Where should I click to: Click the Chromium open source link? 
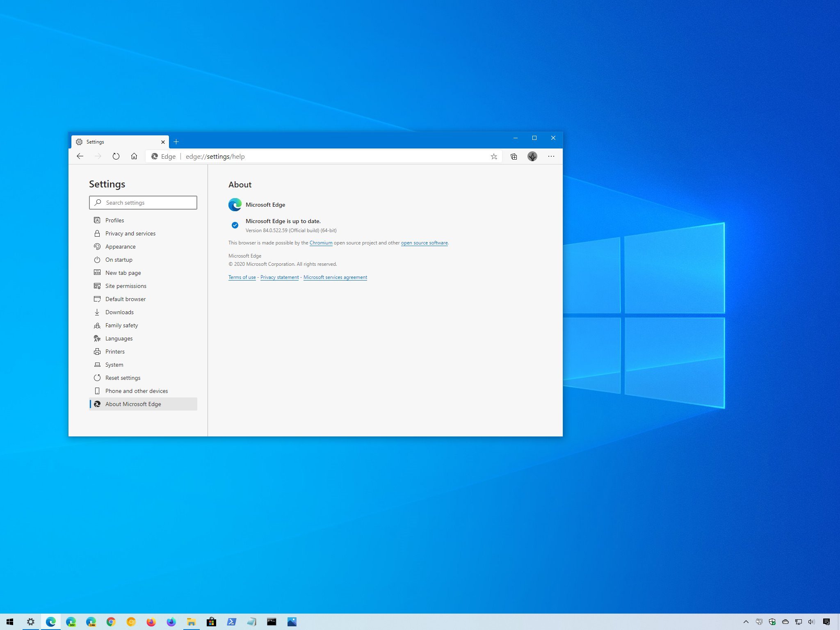click(321, 243)
